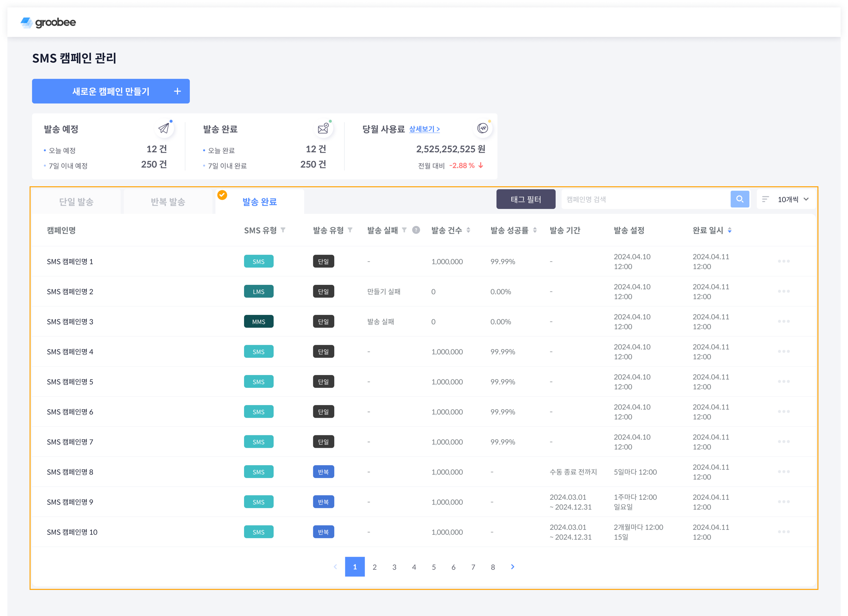Screen dimensions: 848x616
Task: Switch to the 단일 발송 tab
Action: click(76, 202)
